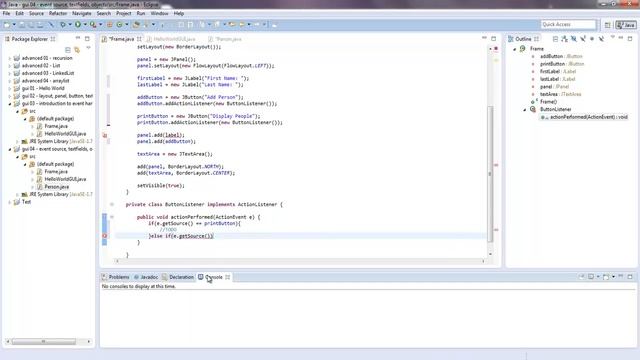Collapse all in Outline view
640x360 pixels.
[x=555, y=39]
